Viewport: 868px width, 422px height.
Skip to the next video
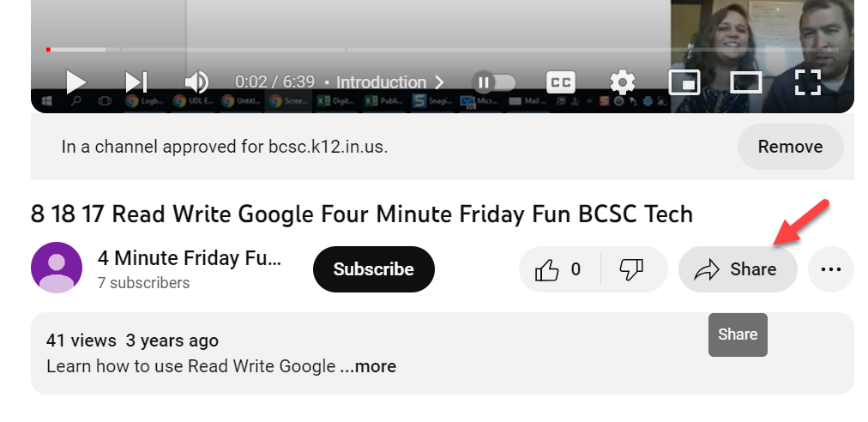tap(136, 82)
